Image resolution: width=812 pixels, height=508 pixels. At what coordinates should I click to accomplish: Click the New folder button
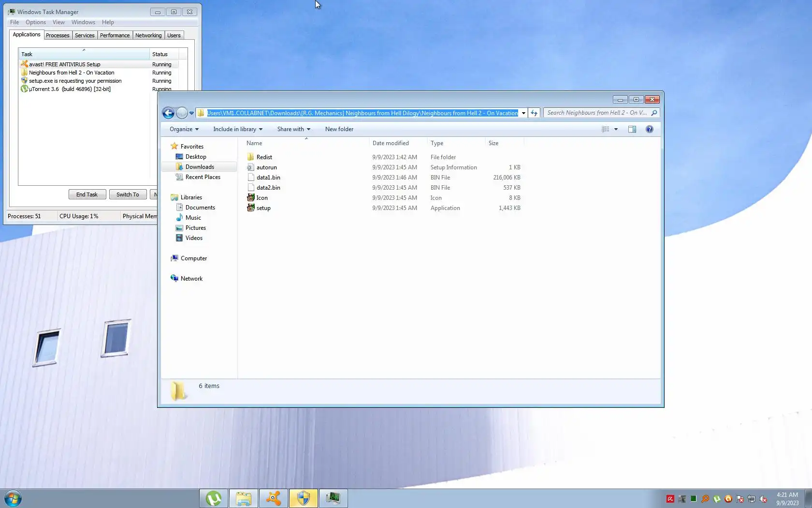(x=339, y=129)
